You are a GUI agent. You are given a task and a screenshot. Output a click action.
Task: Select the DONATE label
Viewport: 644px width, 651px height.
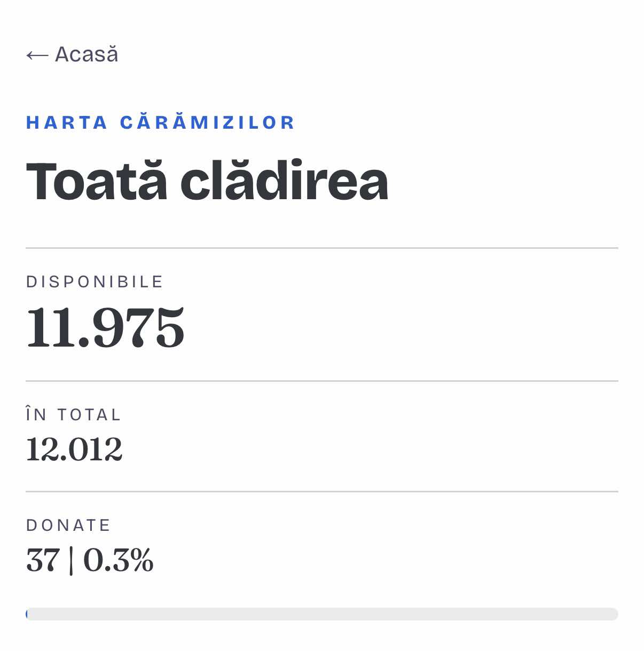pos(68,525)
